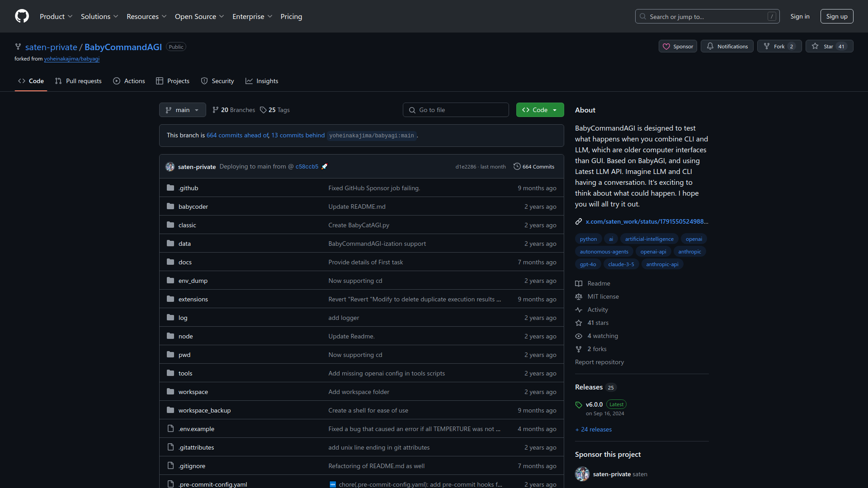Click the folder icon for babycoder
868x488 pixels.
click(x=170, y=206)
